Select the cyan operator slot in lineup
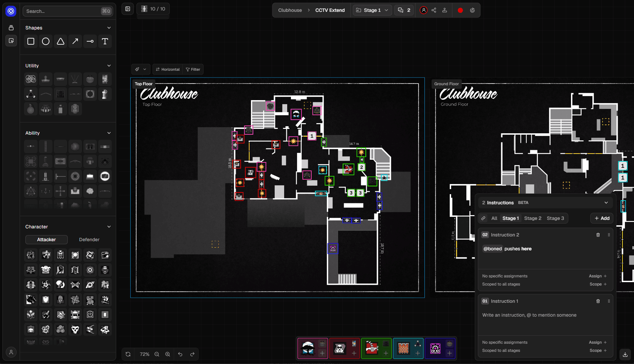This screenshot has height=364, width=634. click(x=408, y=348)
